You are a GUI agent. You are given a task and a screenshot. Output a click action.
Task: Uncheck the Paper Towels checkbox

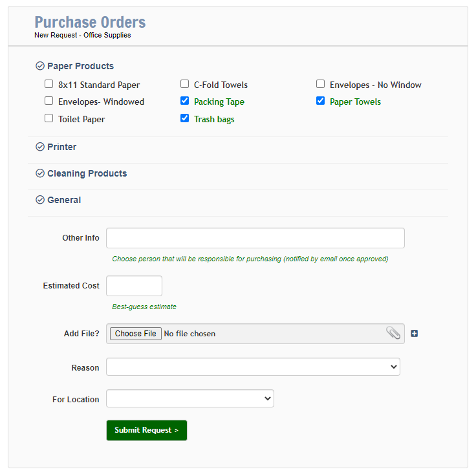click(x=320, y=101)
